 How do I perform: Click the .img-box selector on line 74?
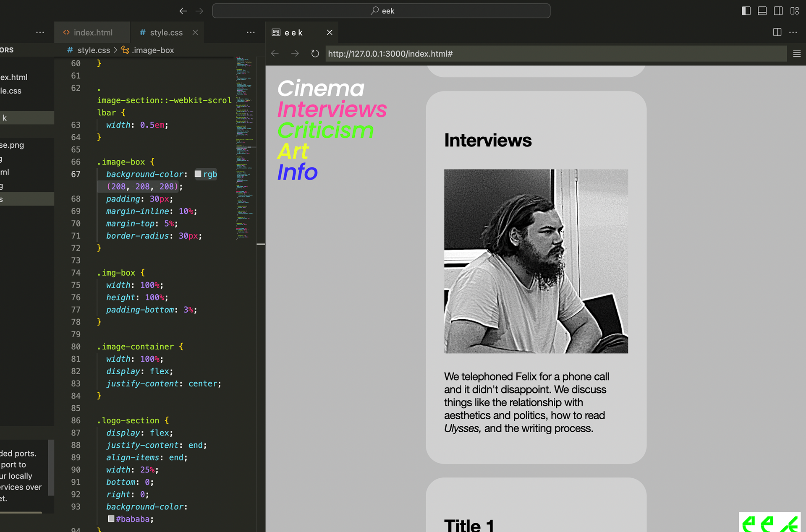pyautogui.click(x=116, y=273)
